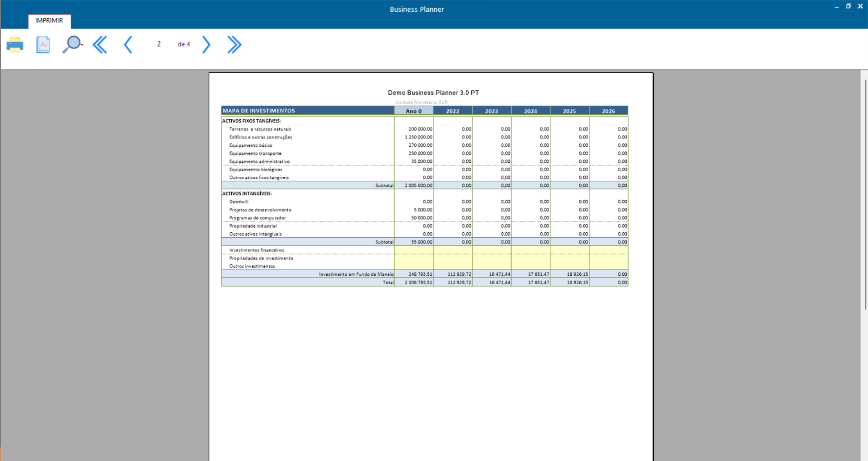
Task: Click the printer icon to print the report
Action: [15, 44]
